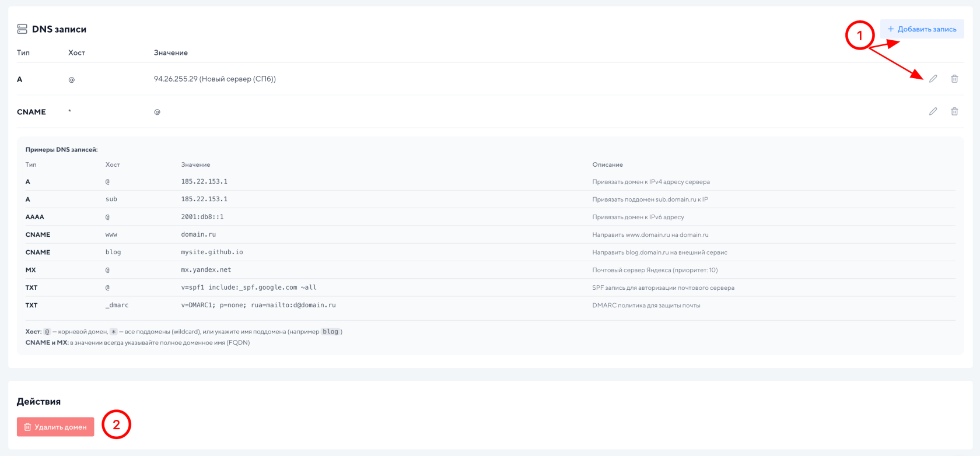Click the _dmarc host example

[x=117, y=305]
